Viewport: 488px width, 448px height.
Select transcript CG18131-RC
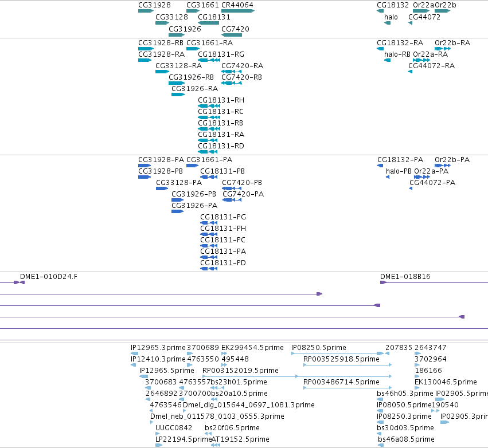click(209, 117)
